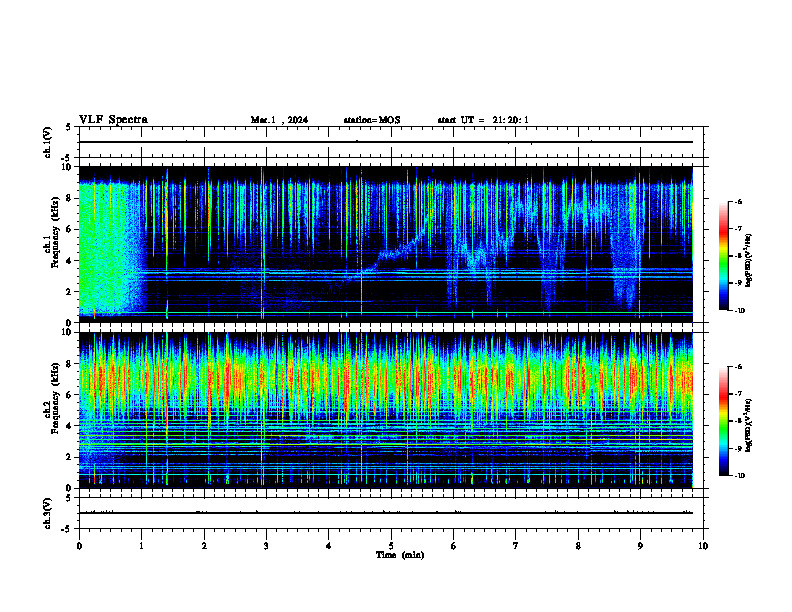Screen dimensions: 792x612
Task: Click the ch.2 spectrogram color scale bar
Action: 723,421
